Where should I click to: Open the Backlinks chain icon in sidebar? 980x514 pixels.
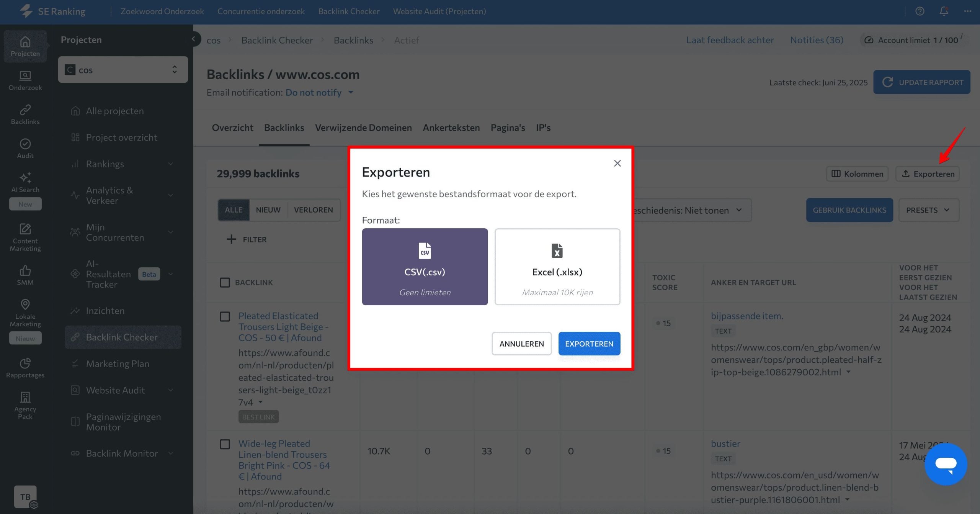pos(25,110)
